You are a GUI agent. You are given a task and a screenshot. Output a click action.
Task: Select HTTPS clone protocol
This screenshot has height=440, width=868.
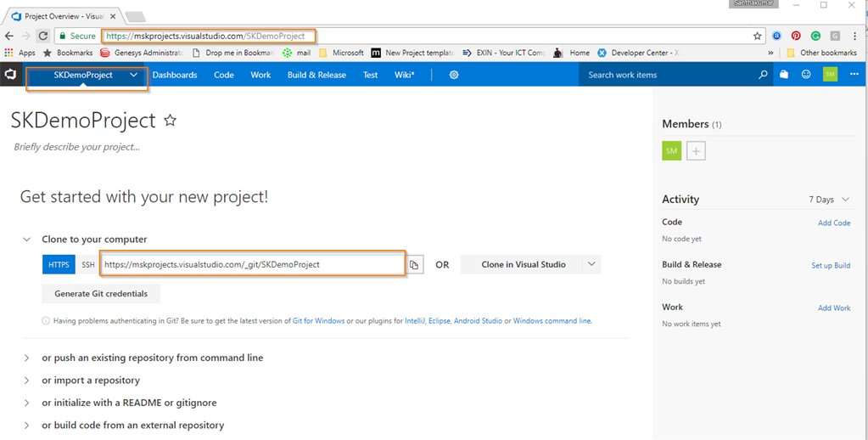tap(59, 265)
